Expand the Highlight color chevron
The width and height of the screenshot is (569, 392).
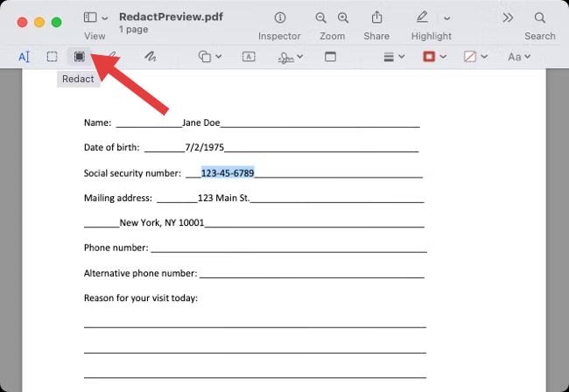(x=447, y=18)
